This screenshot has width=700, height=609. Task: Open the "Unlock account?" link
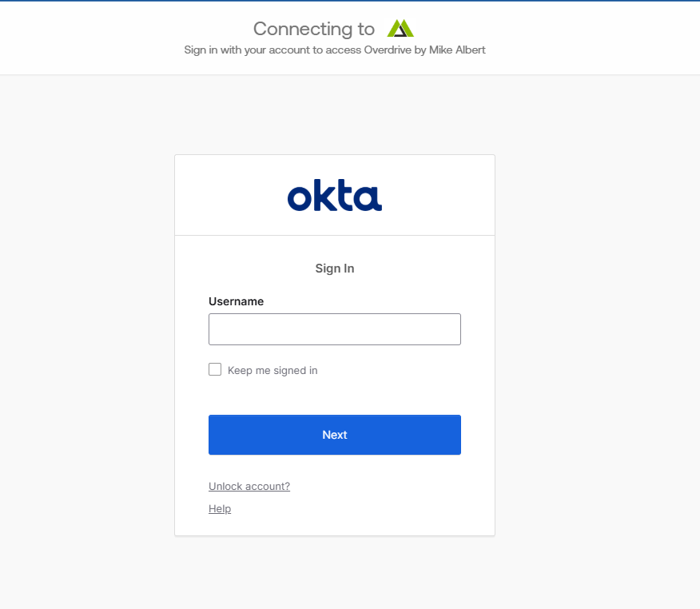pyautogui.click(x=249, y=486)
